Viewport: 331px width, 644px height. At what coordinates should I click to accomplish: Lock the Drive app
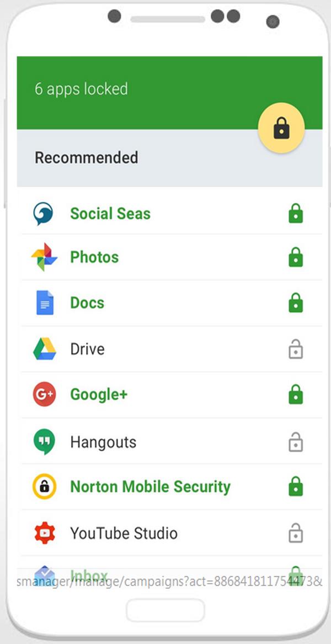click(x=296, y=350)
